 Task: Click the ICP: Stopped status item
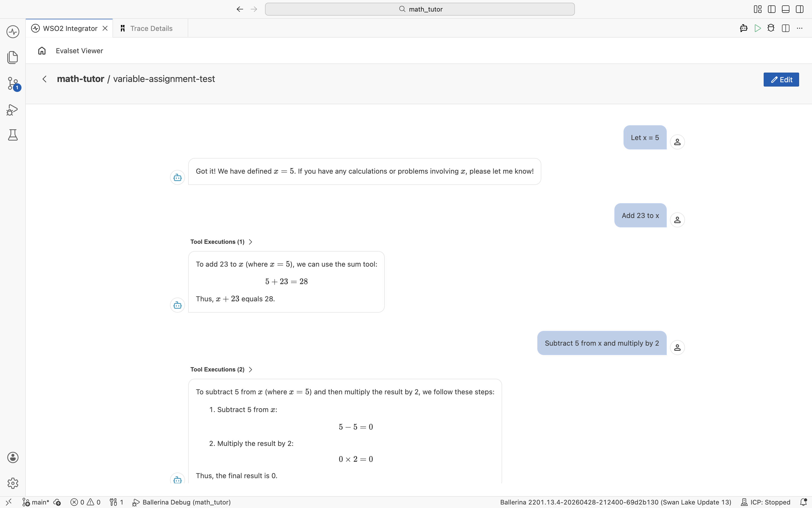point(765,502)
